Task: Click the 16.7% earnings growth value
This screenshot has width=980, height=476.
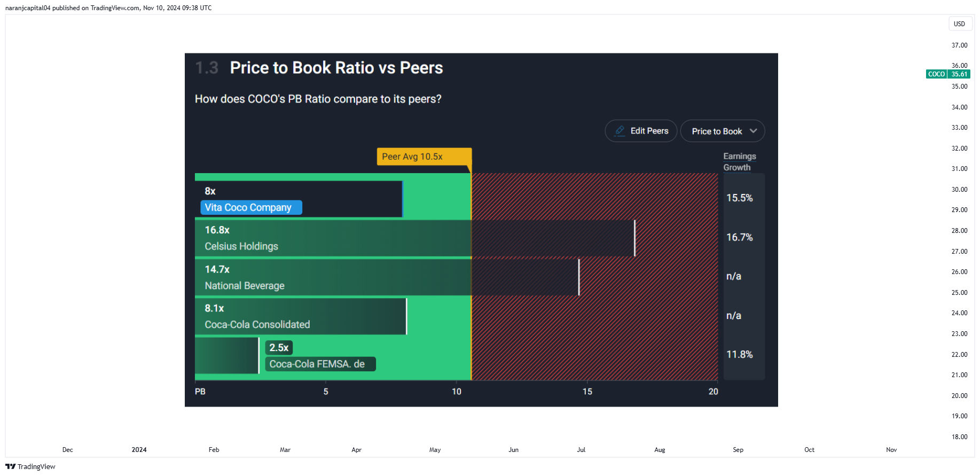Action: pyautogui.click(x=739, y=237)
